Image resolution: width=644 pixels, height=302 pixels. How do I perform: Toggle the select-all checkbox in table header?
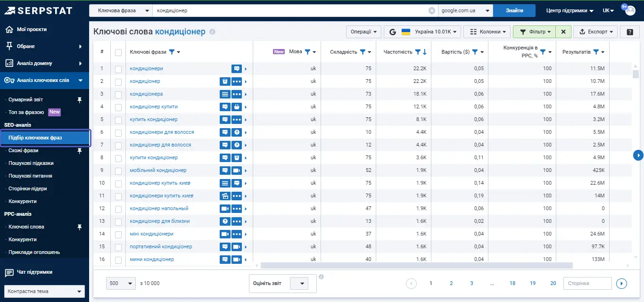(x=118, y=52)
